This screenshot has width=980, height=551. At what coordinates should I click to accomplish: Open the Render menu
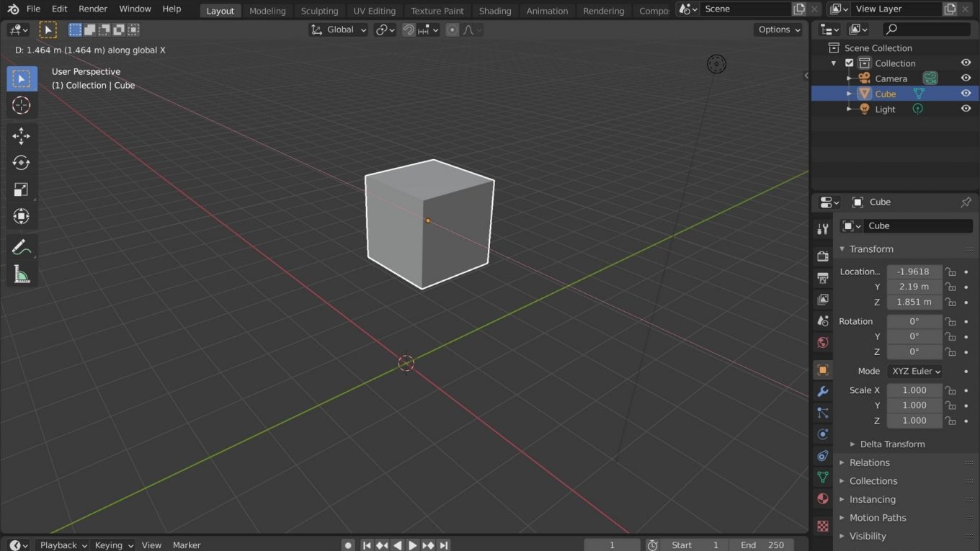pos(93,9)
